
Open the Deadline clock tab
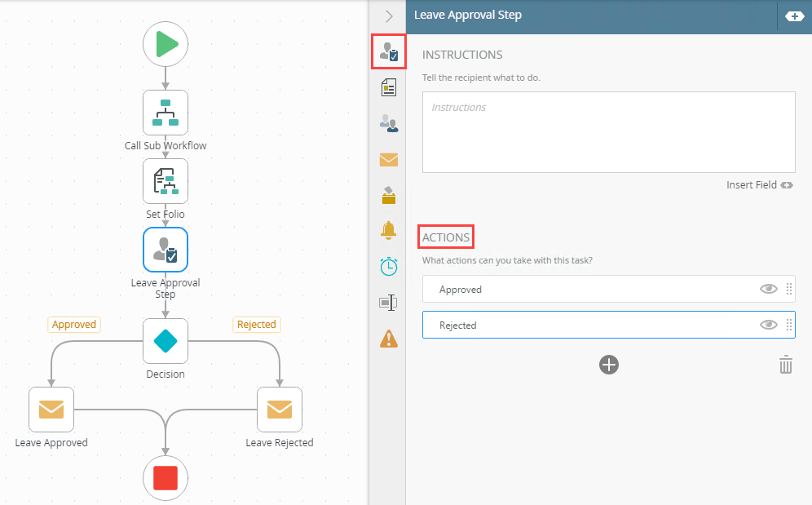(389, 267)
